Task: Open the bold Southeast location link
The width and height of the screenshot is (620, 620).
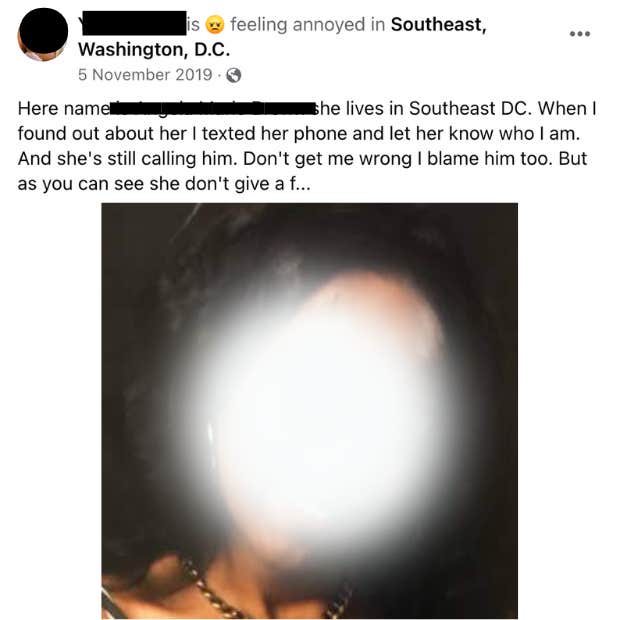Action: (439, 25)
